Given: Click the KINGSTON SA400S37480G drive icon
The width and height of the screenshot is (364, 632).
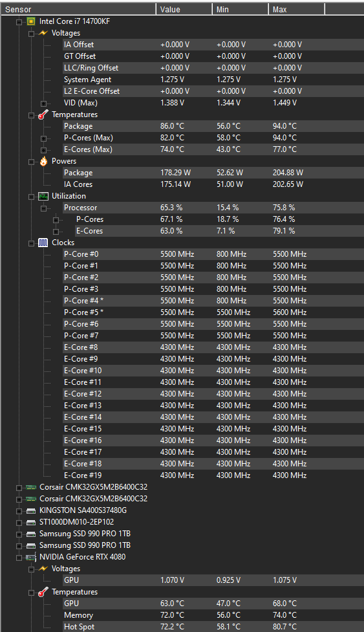Looking at the screenshot, I should pos(31,510).
